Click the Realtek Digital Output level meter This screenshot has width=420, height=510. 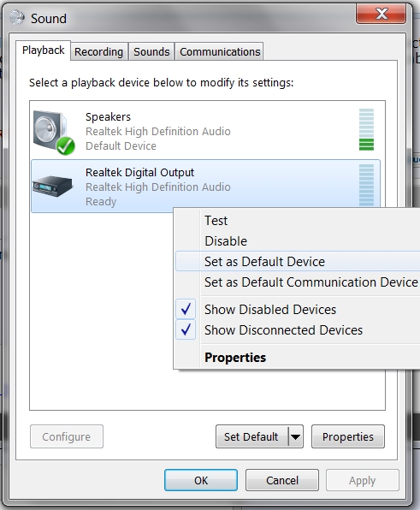[x=366, y=185]
